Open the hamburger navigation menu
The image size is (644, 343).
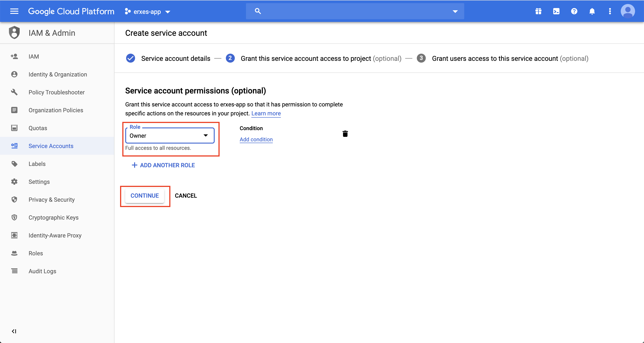pyautogui.click(x=14, y=11)
